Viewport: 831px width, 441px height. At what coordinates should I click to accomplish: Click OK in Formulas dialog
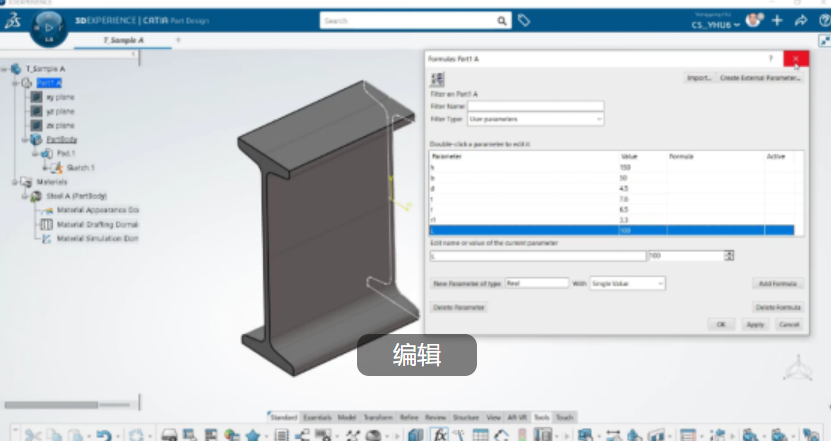721,324
